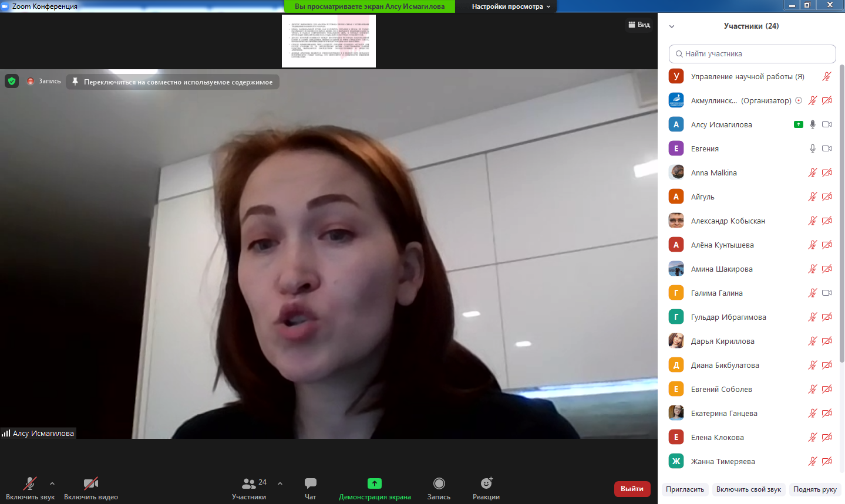
Task: Unmute microphone with Включить звук
Action: [x=30, y=483]
